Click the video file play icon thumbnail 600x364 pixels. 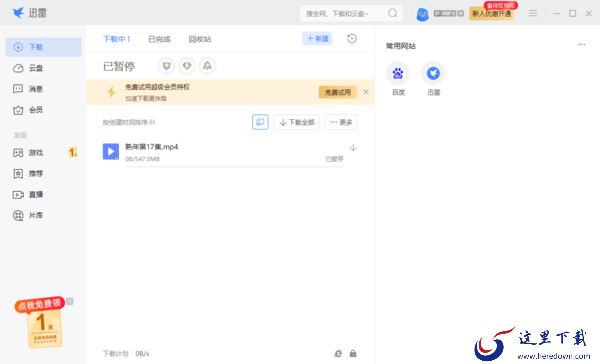[111, 152]
